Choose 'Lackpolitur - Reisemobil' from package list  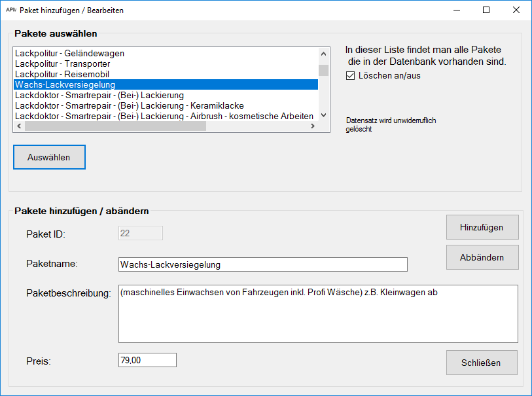click(x=62, y=74)
